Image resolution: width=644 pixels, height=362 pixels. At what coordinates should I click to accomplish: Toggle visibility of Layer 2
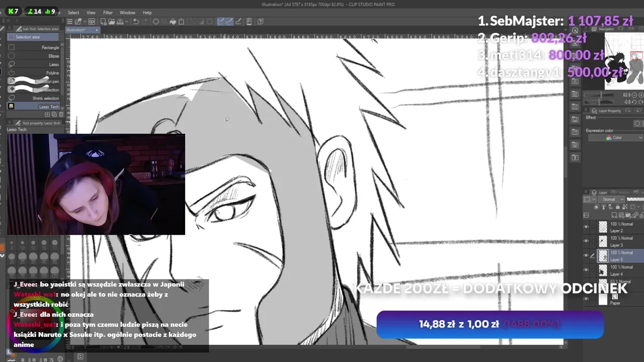586,227
